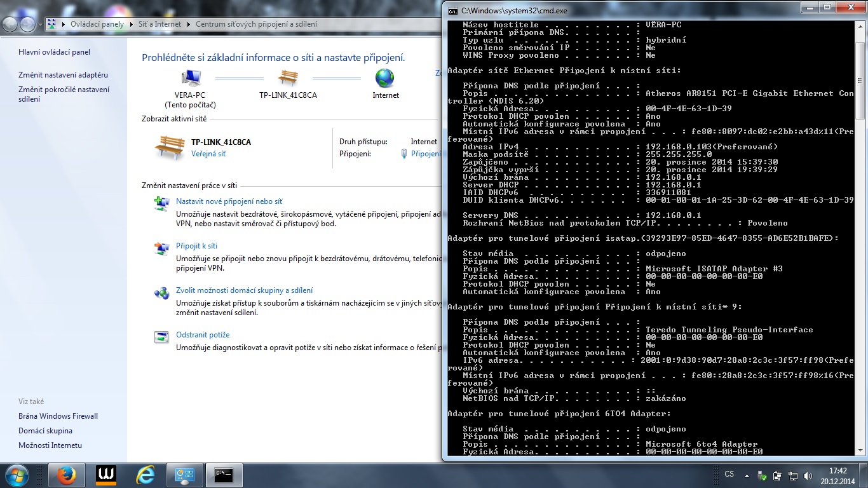
Task: Click the VERA-PC computer icon
Action: [x=191, y=78]
